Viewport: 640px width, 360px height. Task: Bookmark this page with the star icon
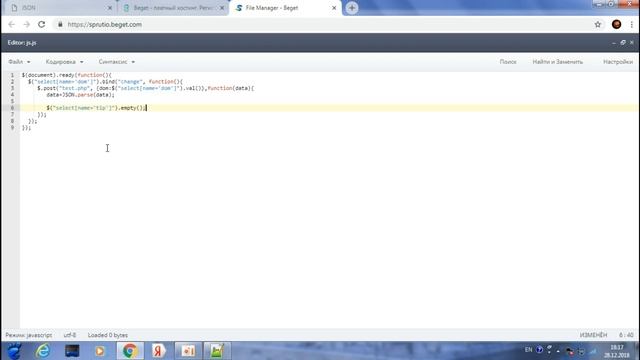click(x=598, y=24)
